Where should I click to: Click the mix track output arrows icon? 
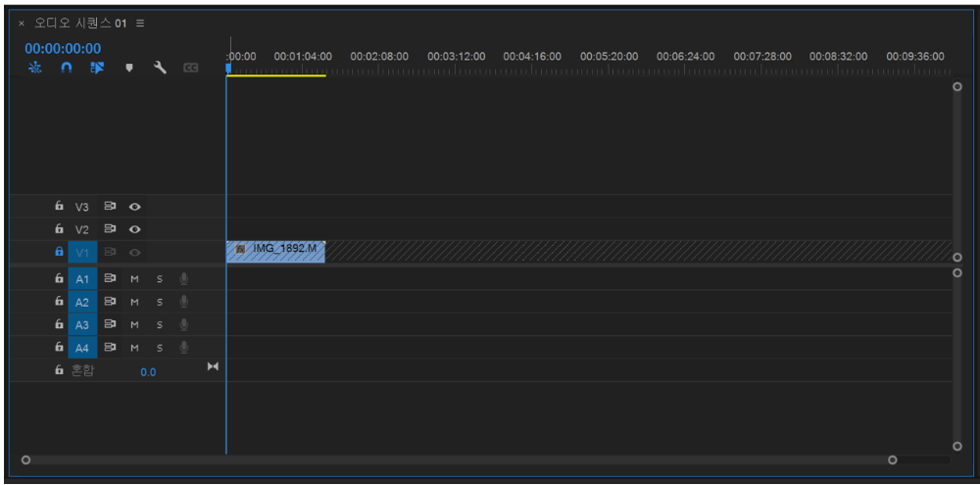[213, 366]
